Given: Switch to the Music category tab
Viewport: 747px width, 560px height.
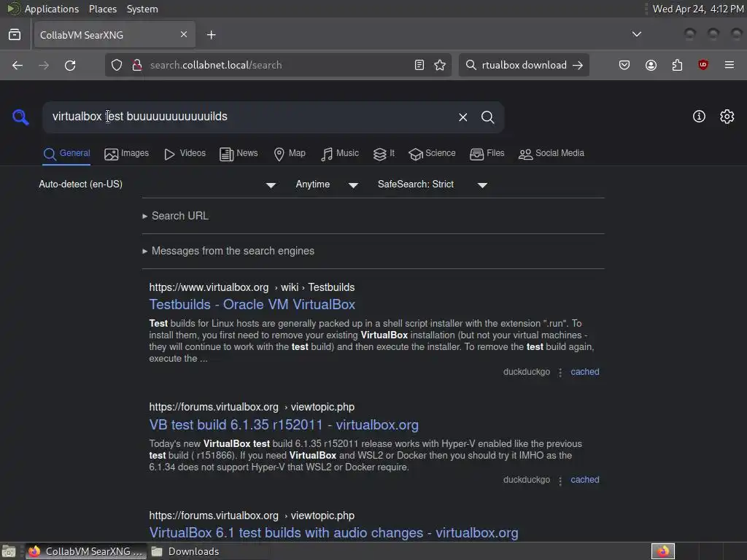Looking at the screenshot, I should [x=339, y=153].
